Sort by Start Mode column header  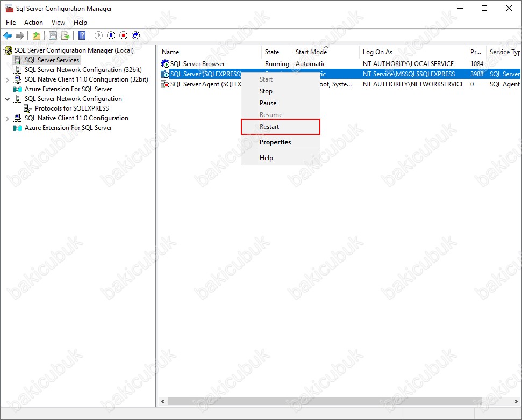pyautogui.click(x=326, y=52)
